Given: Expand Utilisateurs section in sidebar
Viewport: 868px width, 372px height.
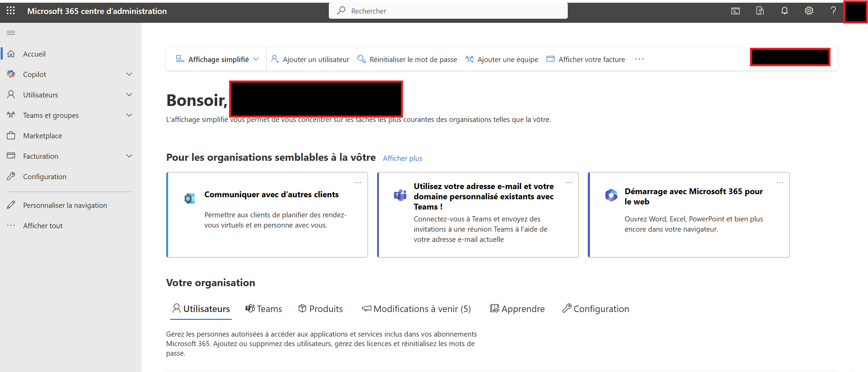Looking at the screenshot, I should coord(129,95).
